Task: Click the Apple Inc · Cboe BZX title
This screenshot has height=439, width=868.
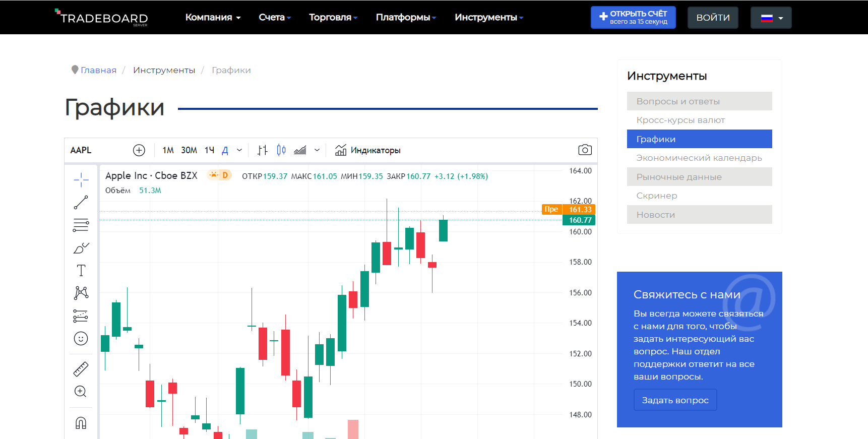Action: (x=151, y=175)
